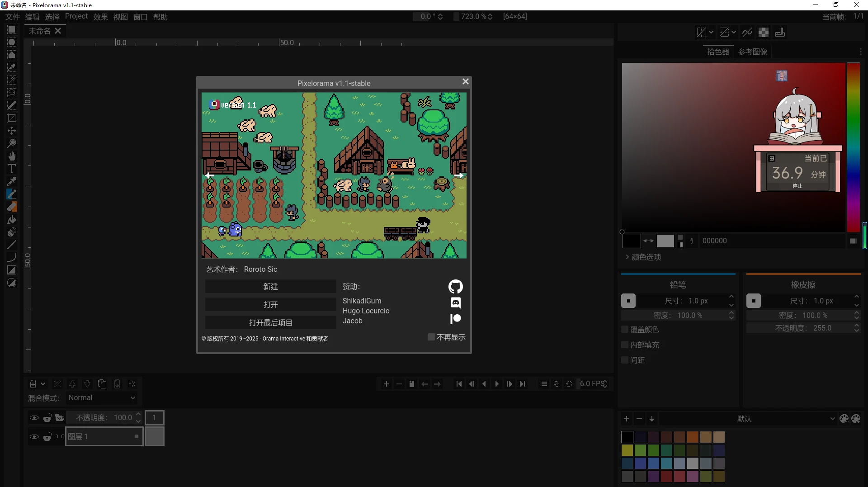This screenshot has width=868, height=487.
Task: Click the gray background color swatch
Action: [665, 241]
